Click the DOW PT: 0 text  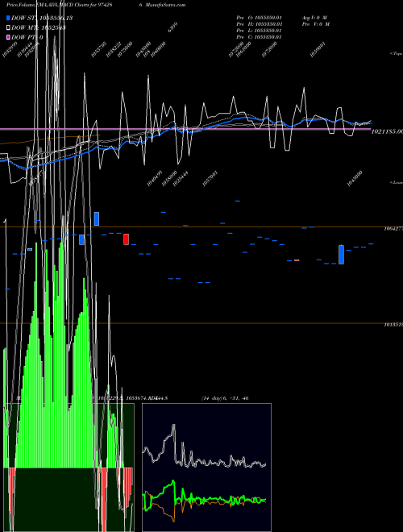27,37
